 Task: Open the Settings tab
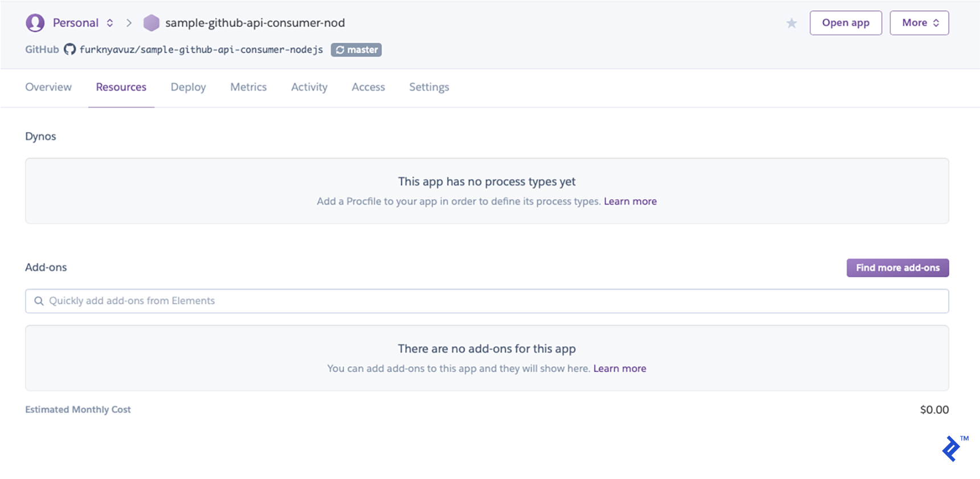[x=429, y=87]
